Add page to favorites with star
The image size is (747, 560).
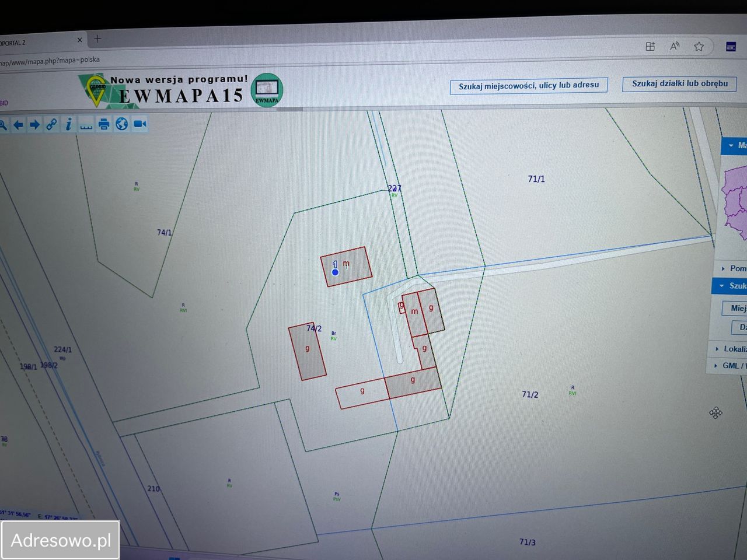click(699, 47)
